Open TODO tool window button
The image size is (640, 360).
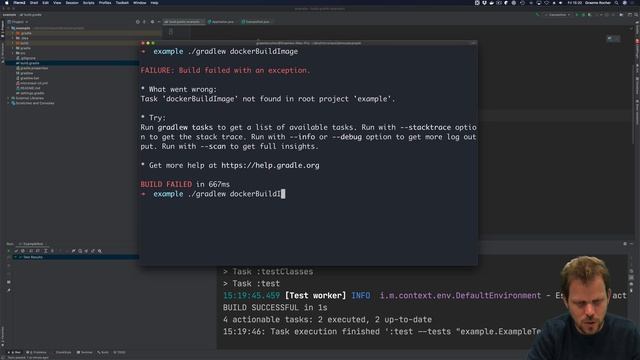coord(120,352)
